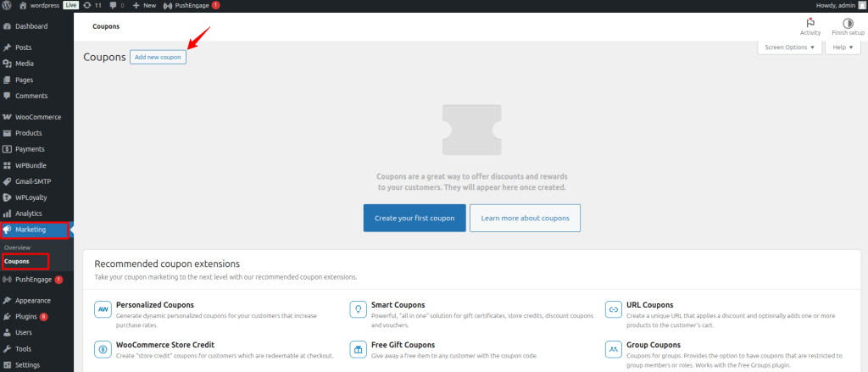Click the admin avatar icon

pyautogui.click(x=861, y=5)
